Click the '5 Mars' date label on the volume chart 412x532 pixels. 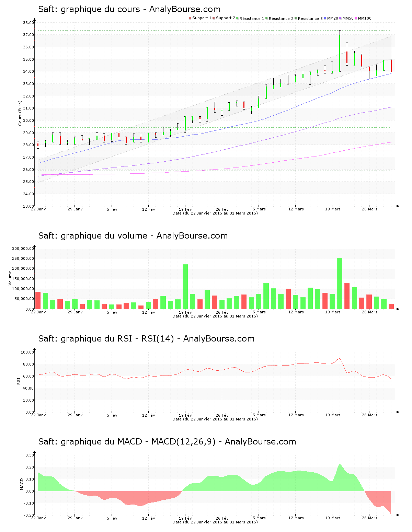coord(259,312)
